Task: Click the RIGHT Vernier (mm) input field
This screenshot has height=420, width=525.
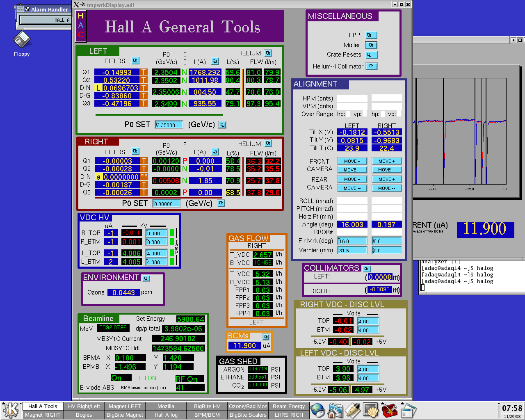Action: coord(387,250)
